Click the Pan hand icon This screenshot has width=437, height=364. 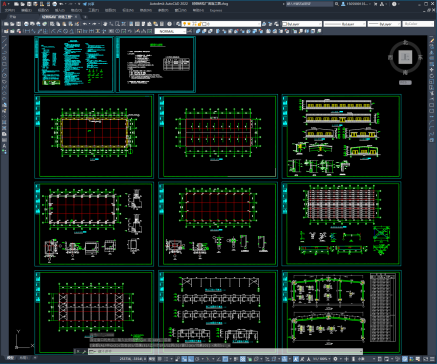(105, 24)
